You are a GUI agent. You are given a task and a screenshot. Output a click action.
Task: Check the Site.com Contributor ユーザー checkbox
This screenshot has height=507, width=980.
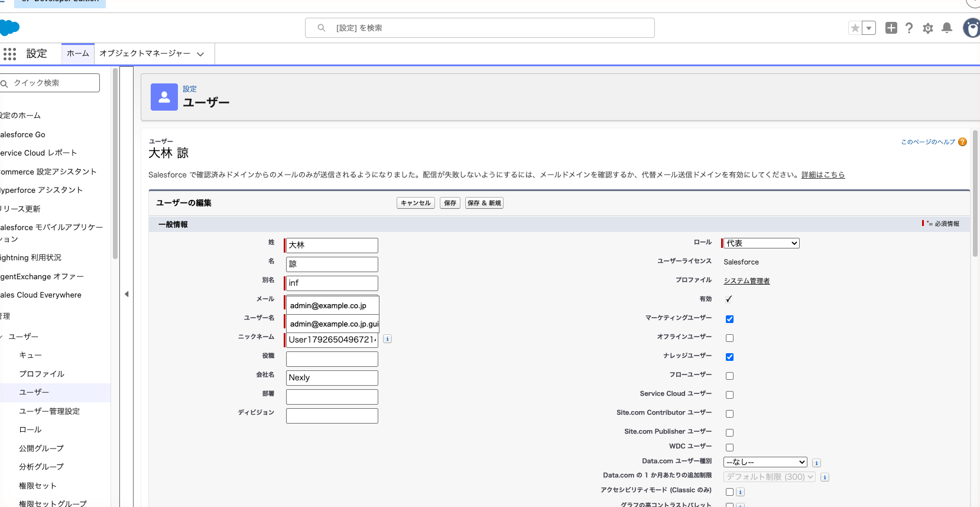[x=729, y=414]
